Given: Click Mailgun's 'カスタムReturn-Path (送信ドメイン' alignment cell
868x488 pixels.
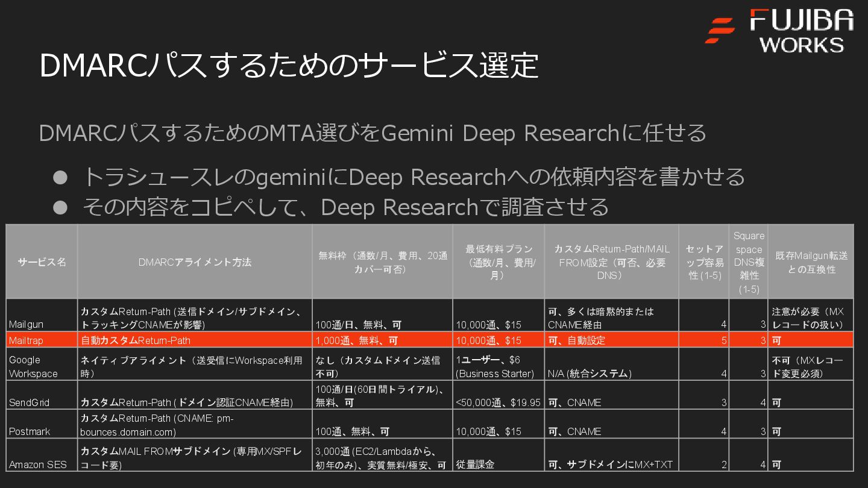Looking at the screenshot, I should coord(195,315).
